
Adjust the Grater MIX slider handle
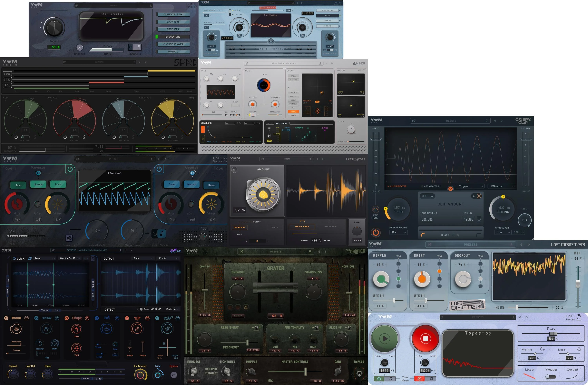(306, 371)
